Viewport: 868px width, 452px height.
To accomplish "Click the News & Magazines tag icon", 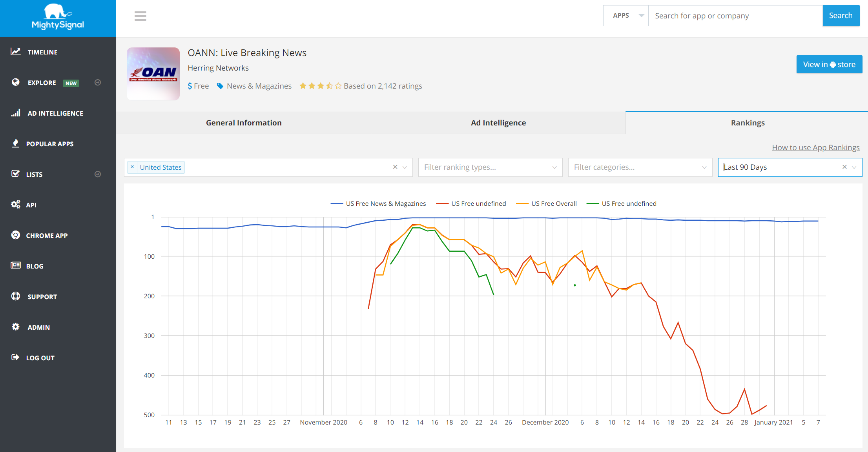I will point(220,86).
